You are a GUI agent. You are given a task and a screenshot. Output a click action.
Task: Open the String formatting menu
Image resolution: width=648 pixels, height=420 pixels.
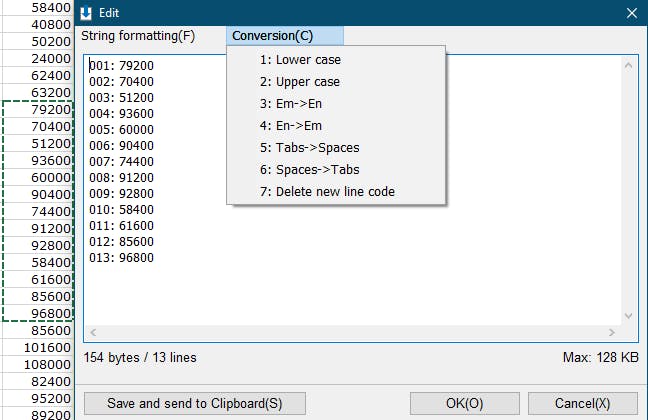pyautogui.click(x=138, y=36)
